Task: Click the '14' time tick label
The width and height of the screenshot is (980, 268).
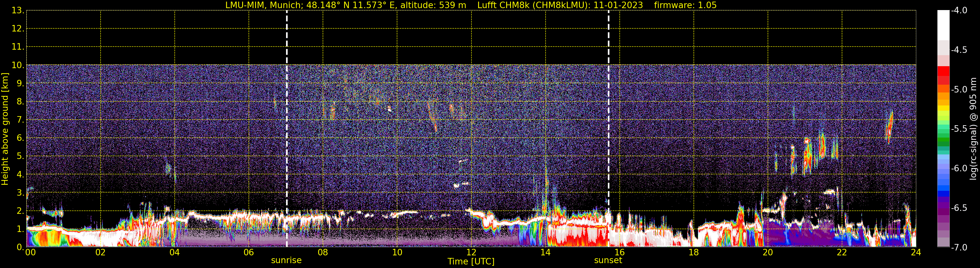Action: click(x=545, y=252)
